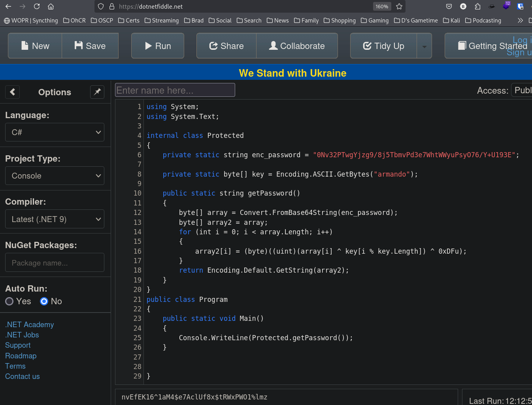
Task: Open Search bookmark folder
Action: coord(249,21)
